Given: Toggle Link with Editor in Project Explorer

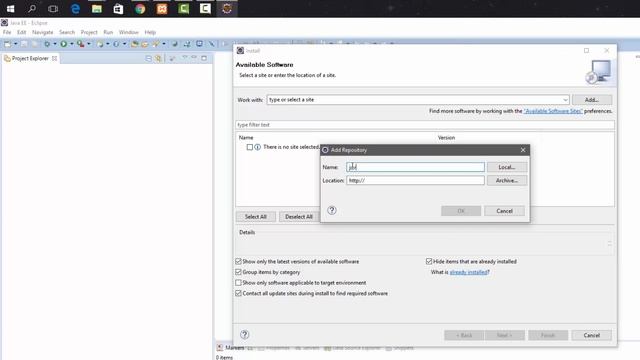Looking at the screenshot, I should tap(158, 58).
